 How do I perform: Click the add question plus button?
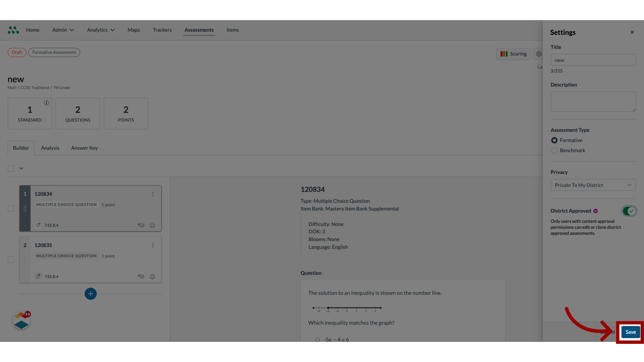(x=90, y=294)
